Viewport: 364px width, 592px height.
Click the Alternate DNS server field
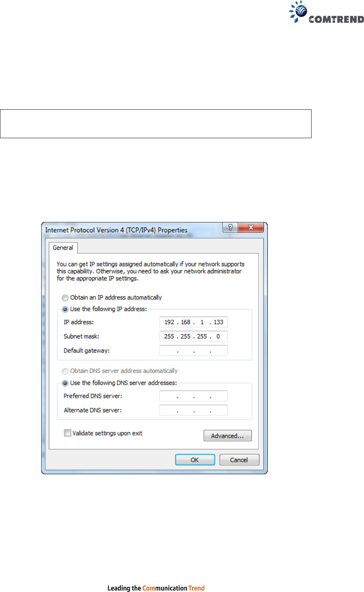point(193,410)
